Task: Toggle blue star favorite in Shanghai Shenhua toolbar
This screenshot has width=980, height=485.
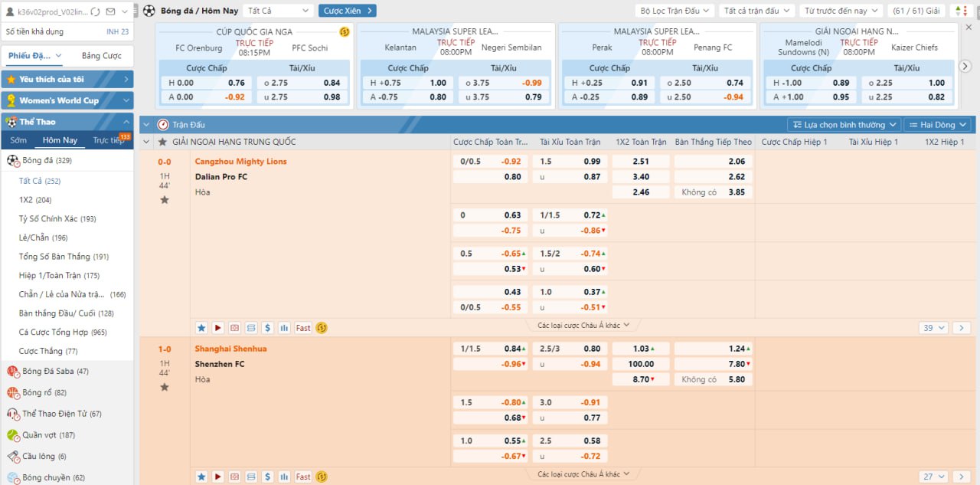Action: 201,477
